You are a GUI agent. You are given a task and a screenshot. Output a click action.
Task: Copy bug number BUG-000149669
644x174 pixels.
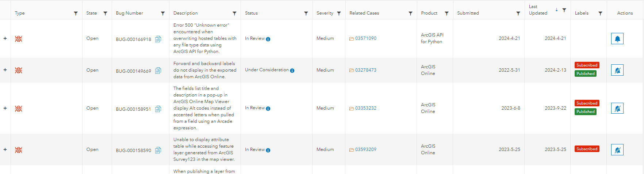pyautogui.click(x=158, y=71)
